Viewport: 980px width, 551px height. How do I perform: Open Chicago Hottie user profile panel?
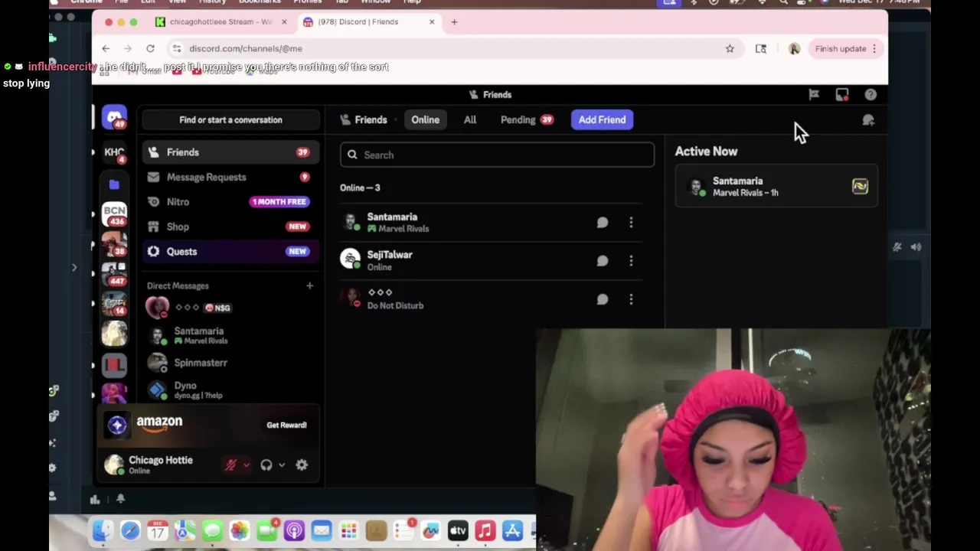click(159, 465)
